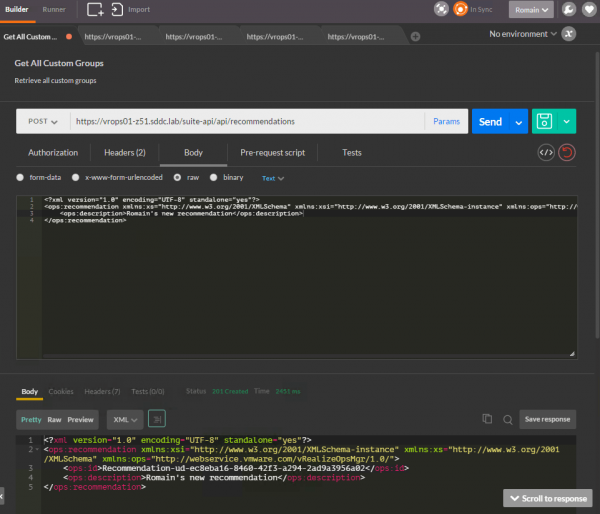Open the Pre-request script tab
This screenshot has width=600, height=514.
272,153
